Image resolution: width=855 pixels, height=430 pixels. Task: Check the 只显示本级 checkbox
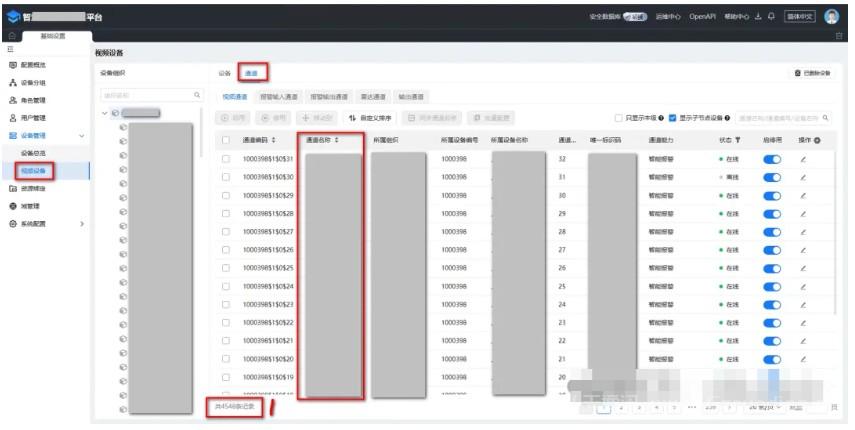[x=619, y=118]
